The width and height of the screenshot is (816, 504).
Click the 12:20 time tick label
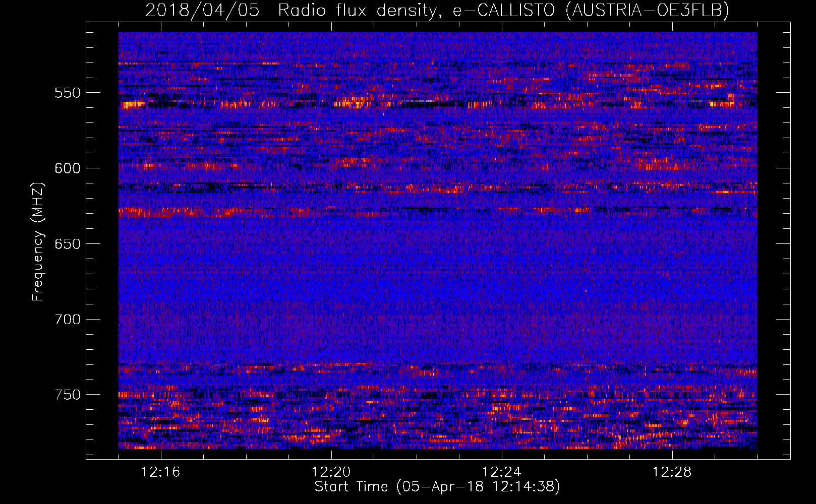331,472
